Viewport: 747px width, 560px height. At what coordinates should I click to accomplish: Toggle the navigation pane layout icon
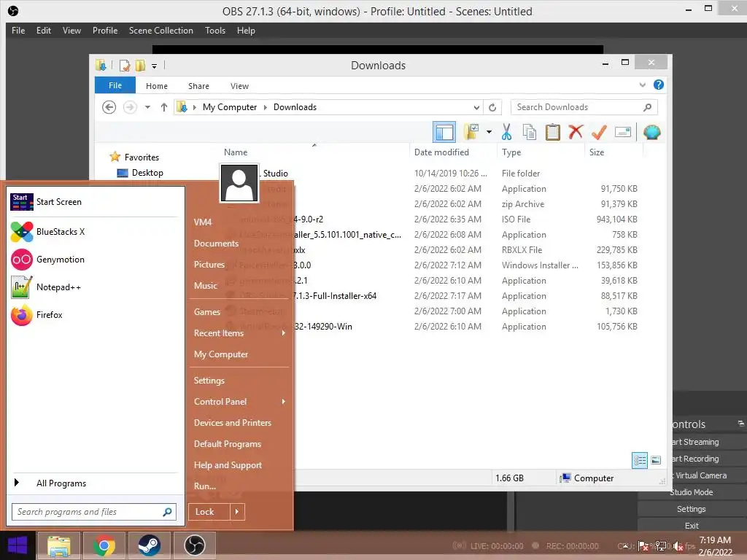(444, 133)
